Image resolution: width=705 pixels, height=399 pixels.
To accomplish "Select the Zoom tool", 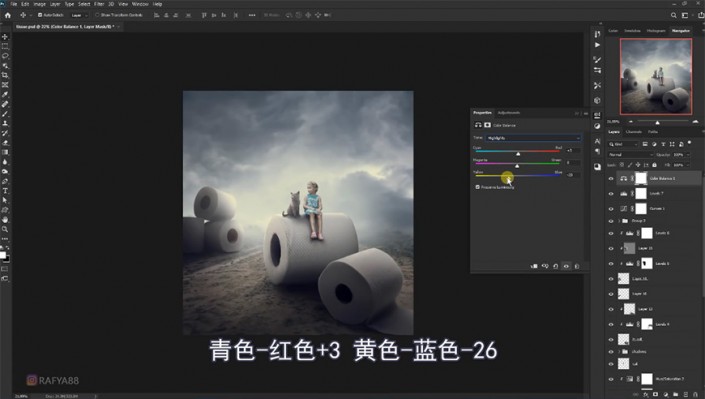I will (5, 229).
